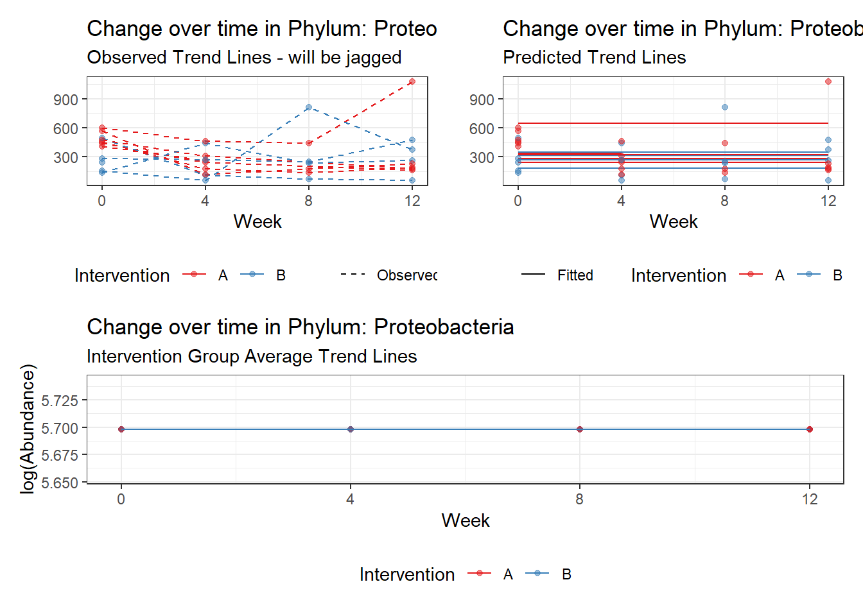The height and width of the screenshot is (616, 863).
Task: Click the dashed Observed line legend key
Action: [x=353, y=275]
